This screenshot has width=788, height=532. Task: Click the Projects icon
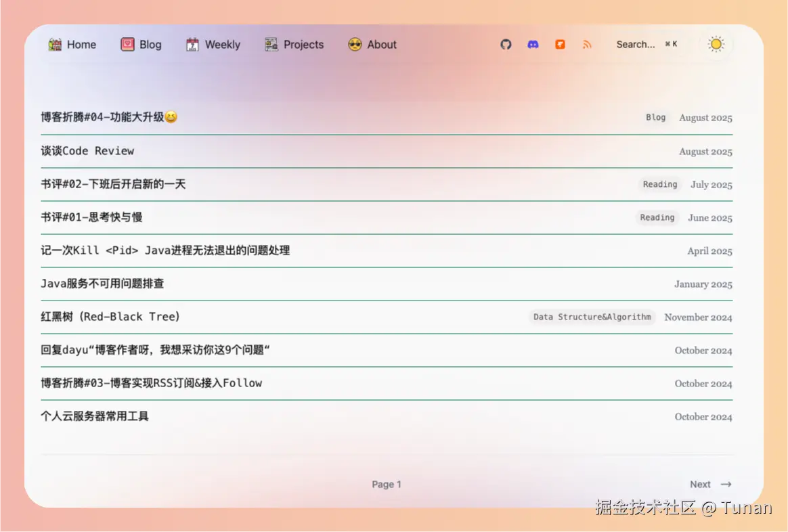[x=271, y=44]
